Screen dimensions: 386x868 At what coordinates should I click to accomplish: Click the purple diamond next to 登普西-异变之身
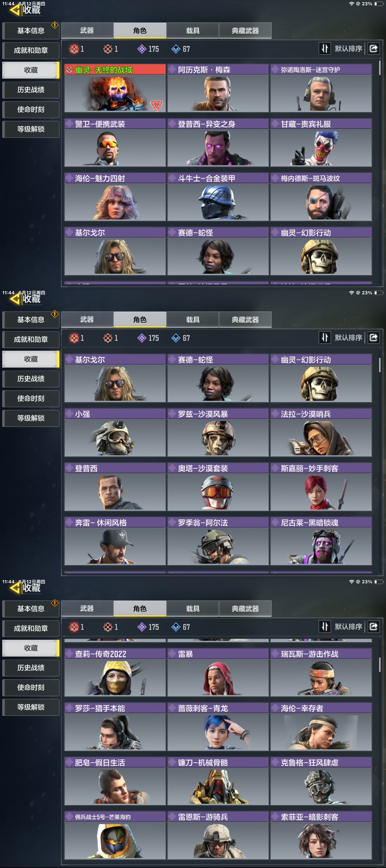[172, 124]
